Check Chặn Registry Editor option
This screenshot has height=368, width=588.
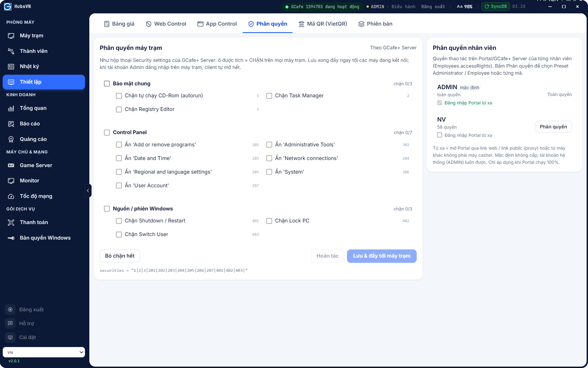[x=119, y=109]
